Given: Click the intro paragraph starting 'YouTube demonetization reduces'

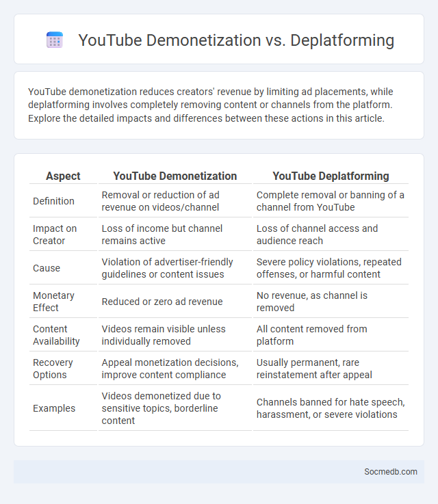Looking at the screenshot, I should (210, 105).
